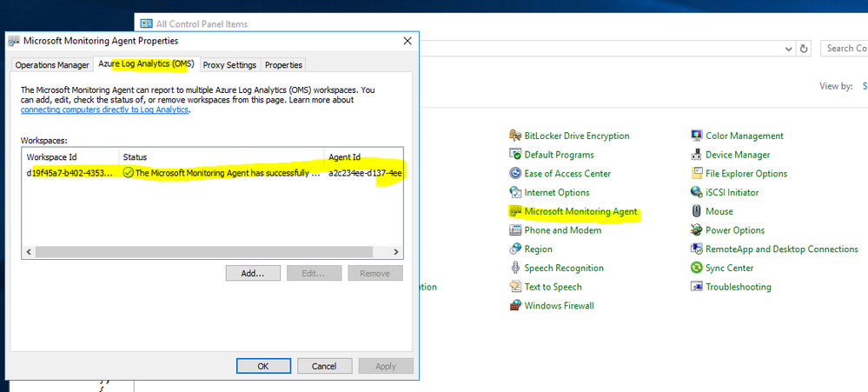Click the Workspace Id column header

coord(70,156)
